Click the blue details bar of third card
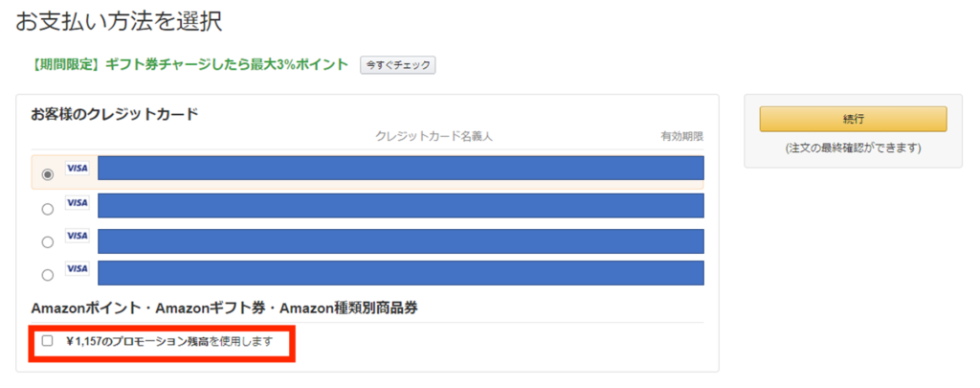The width and height of the screenshot is (980, 388). tap(401, 240)
